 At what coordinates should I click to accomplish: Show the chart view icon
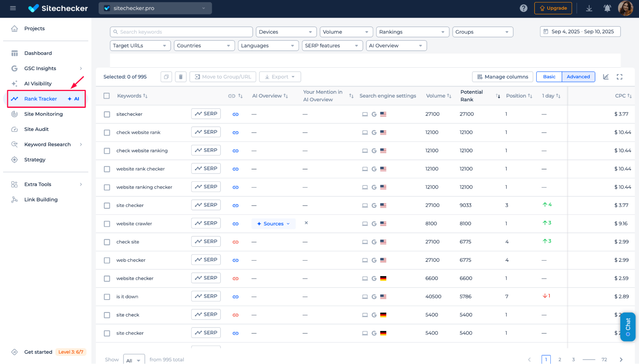606,77
